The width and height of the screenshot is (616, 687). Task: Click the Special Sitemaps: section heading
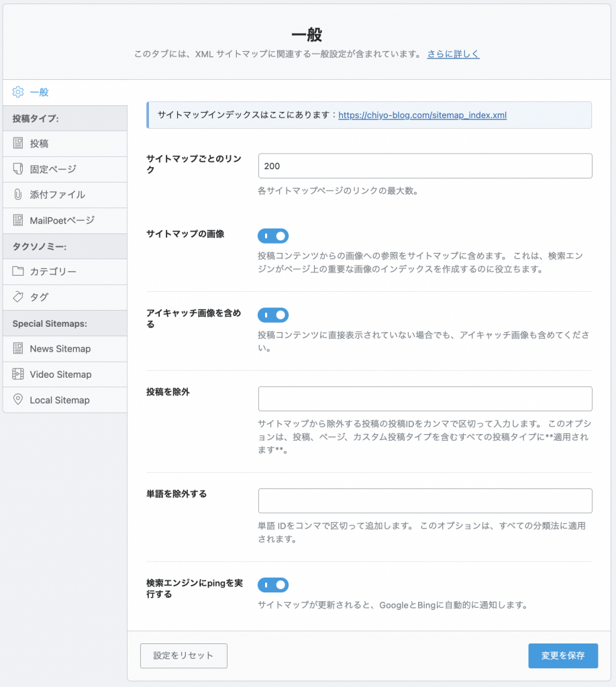point(50,323)
